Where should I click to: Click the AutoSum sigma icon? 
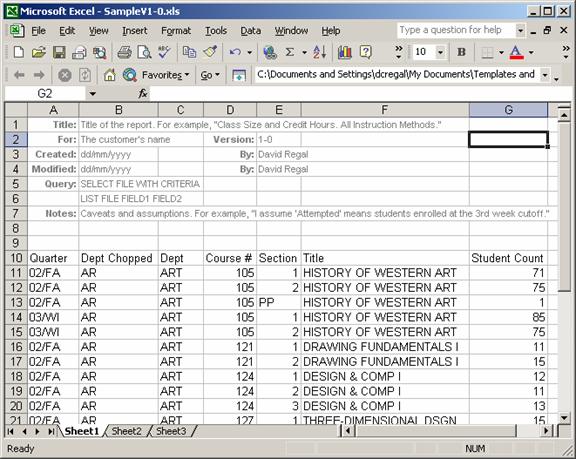pos(290,52)
